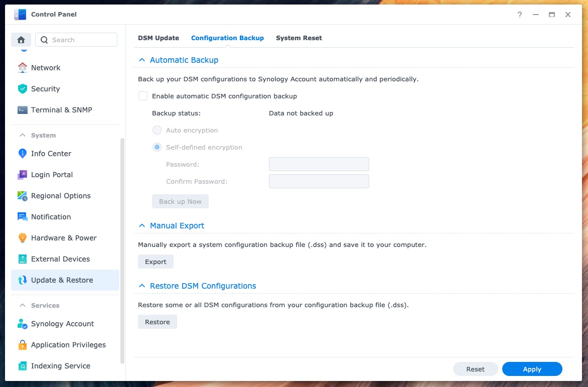Screen dimensions: 588x387
Task: Click the Restore button
Action: click(x=157, y=322)
